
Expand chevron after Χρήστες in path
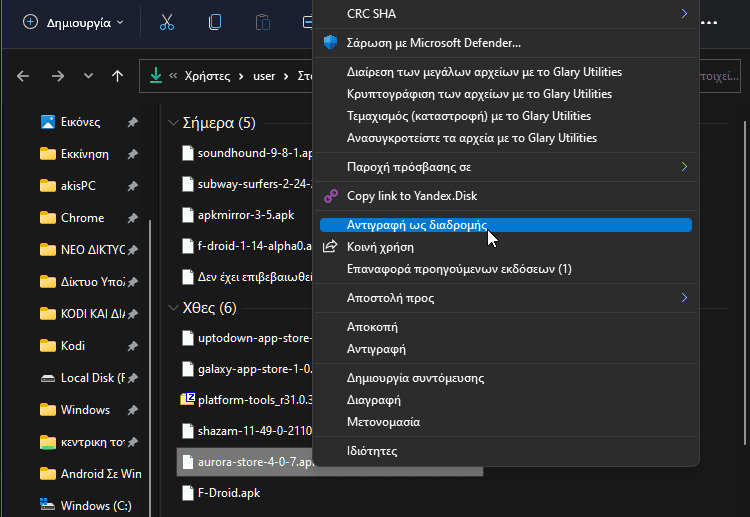click(241, 76)
